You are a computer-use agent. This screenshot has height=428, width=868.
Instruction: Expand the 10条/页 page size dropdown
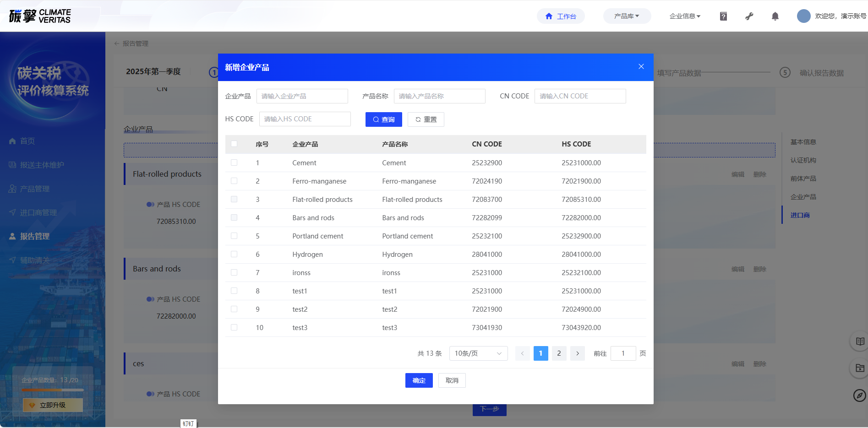[478, 353]
